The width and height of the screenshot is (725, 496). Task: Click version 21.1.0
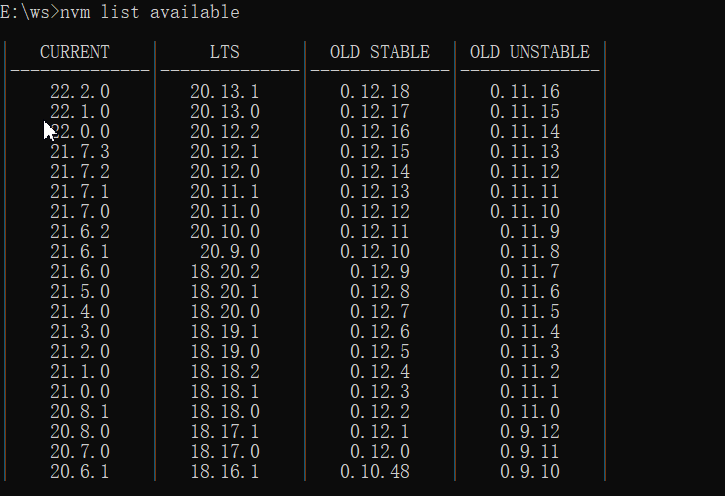click(x=80, y=372)
